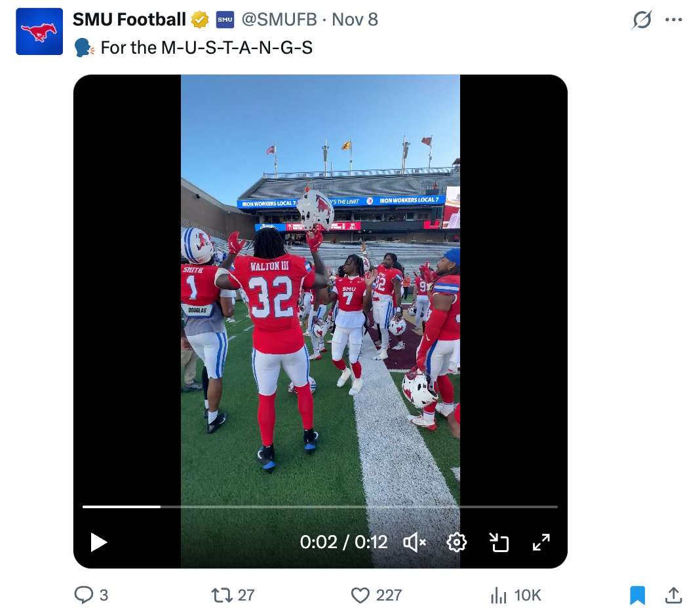Remove bookmark from this post

point(637,595)
